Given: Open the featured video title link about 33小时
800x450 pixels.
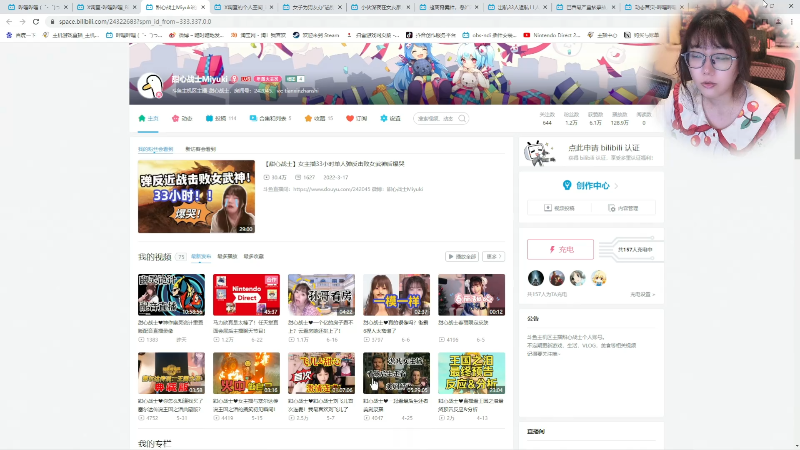Looking at the screenshot, I should [335, 164].
